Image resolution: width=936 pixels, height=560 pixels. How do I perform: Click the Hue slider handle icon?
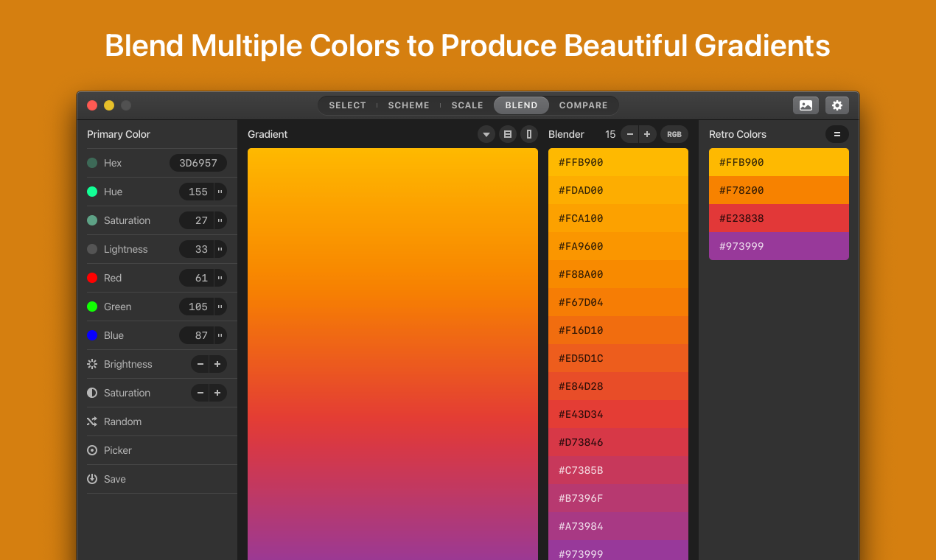220,192
